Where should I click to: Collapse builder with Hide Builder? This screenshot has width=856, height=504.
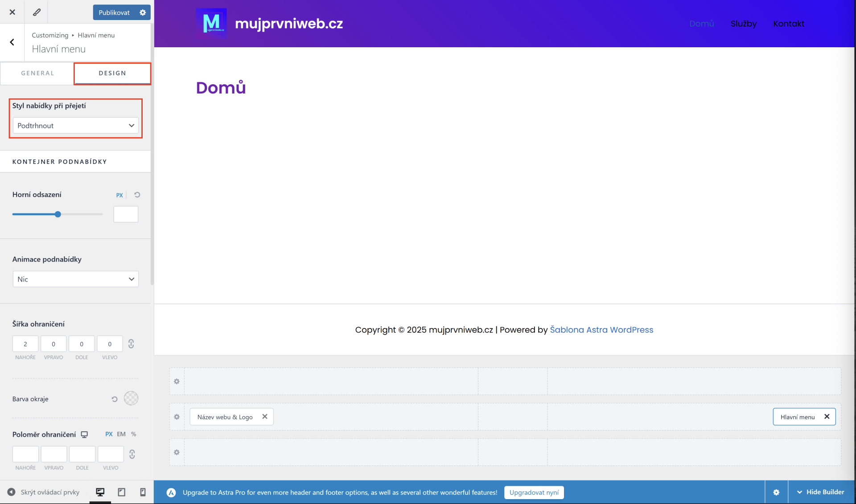pyautogui.click(x=820, y=492)
